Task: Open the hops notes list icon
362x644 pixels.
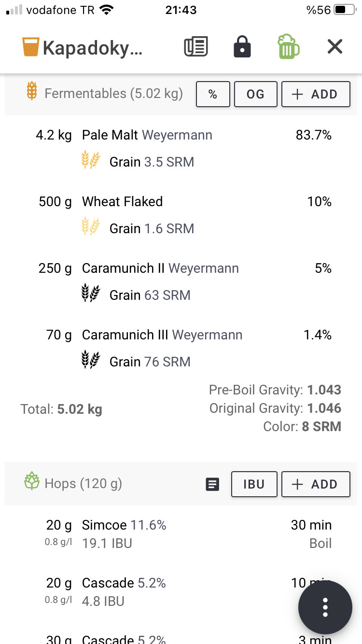Action: (212, 484)
